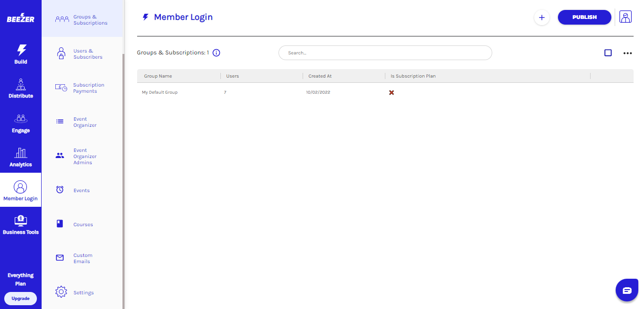Open the Engage section
This screenshot has height=309, width=644.
[x=21, y=123]
